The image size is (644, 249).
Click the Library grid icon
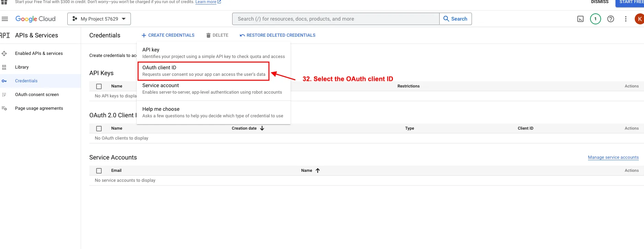pos(4,67)
